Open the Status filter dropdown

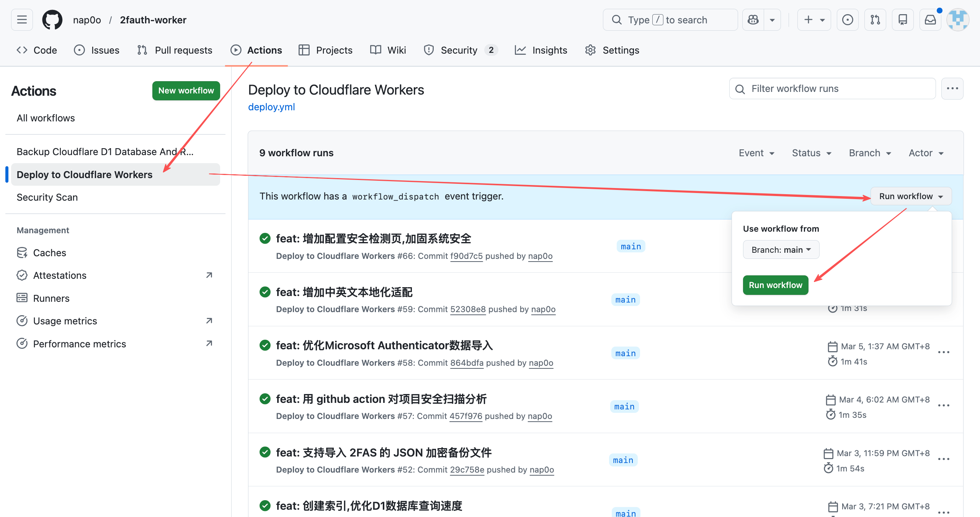pyautogui.click(x=811, y=153)
